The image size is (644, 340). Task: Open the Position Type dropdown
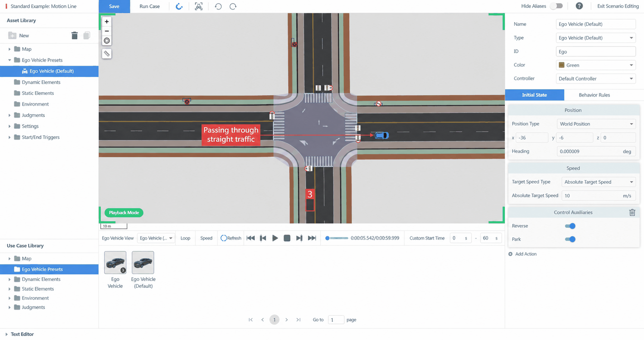596,124
